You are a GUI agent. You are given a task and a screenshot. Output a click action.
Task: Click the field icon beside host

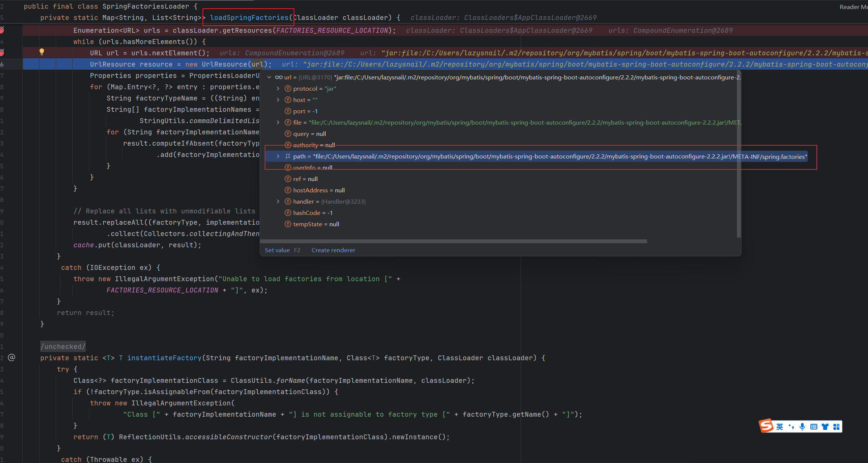[288, 100]
